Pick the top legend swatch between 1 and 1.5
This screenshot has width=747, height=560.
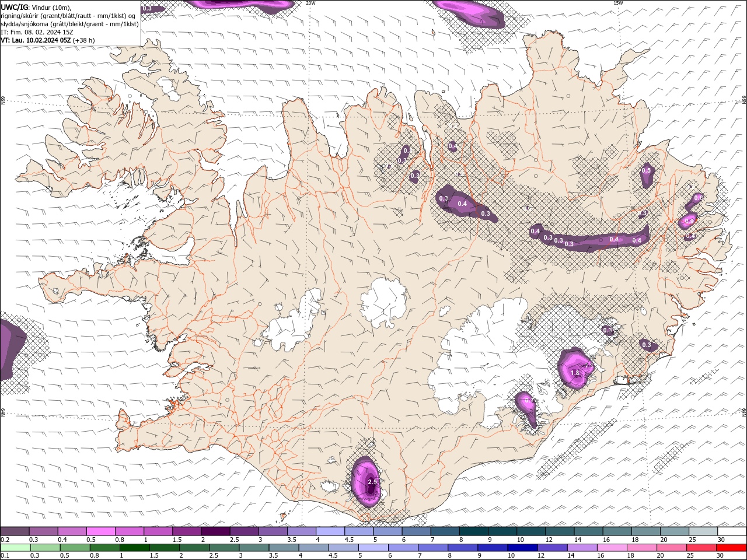158,531
